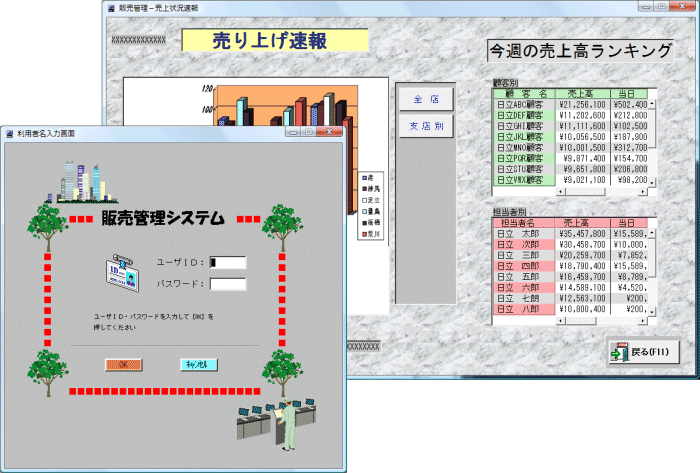The height and width of the screenshot is (473, 700).
Task: Click the 戻る(F11) button
Action: pos(644,353)
